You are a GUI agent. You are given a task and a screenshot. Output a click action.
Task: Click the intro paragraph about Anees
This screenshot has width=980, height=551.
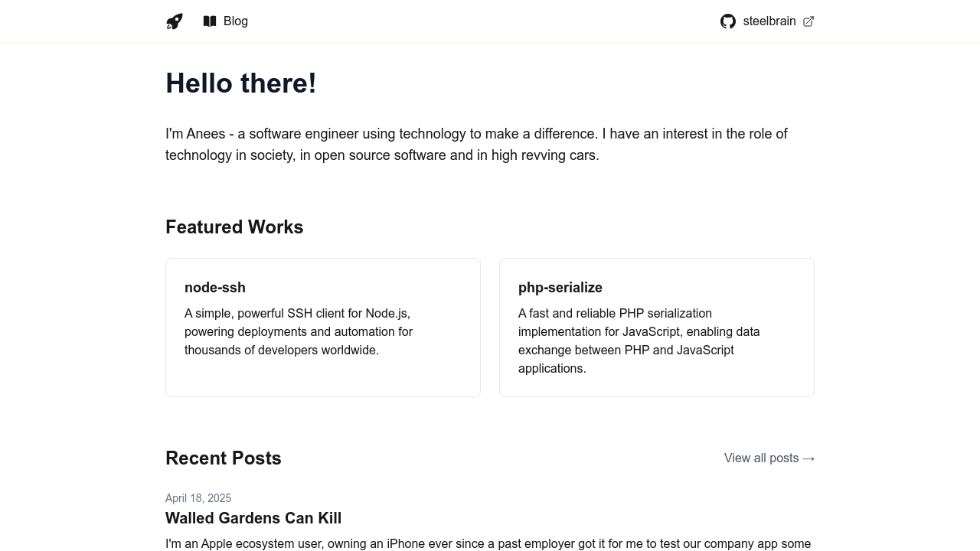coord(476,145)
